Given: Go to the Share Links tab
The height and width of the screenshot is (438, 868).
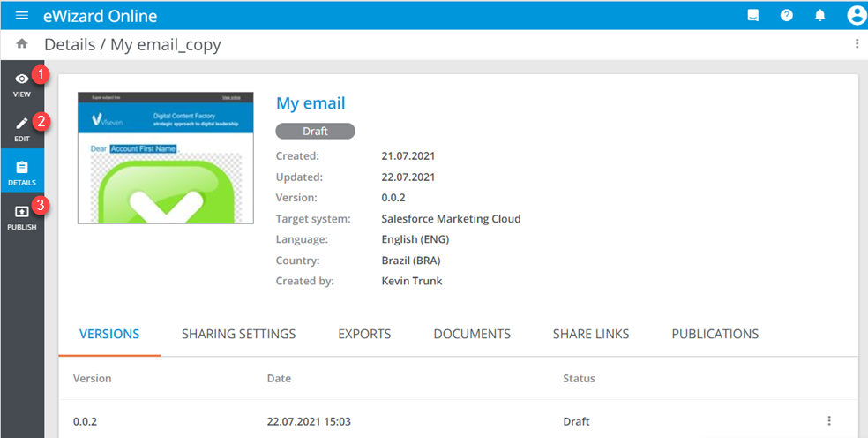Looking at the screenshot, I should coord(591,334).
